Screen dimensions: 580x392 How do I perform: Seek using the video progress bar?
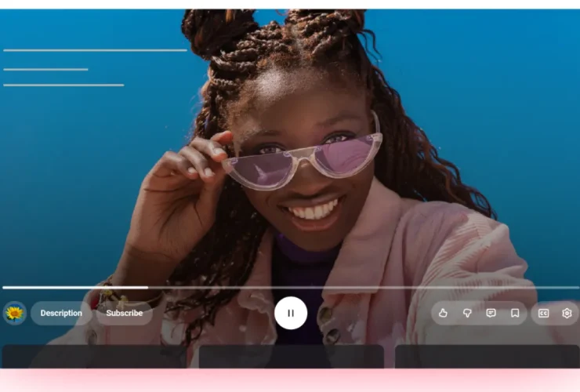point(291,287)
